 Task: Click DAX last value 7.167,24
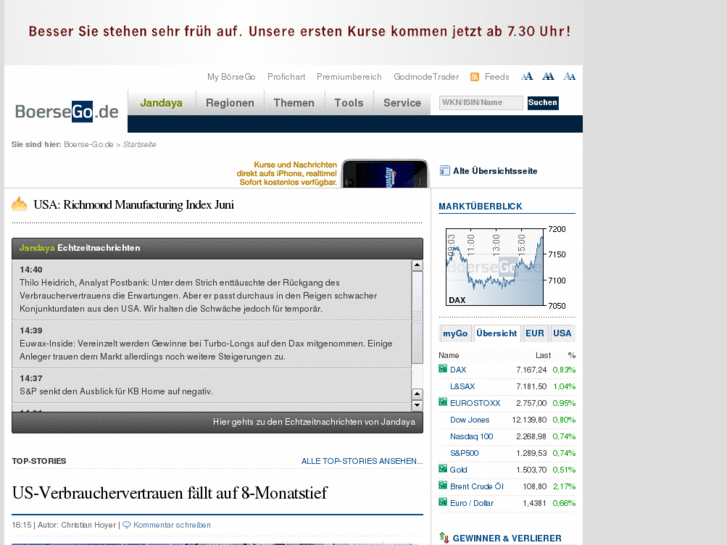(531, 370)
